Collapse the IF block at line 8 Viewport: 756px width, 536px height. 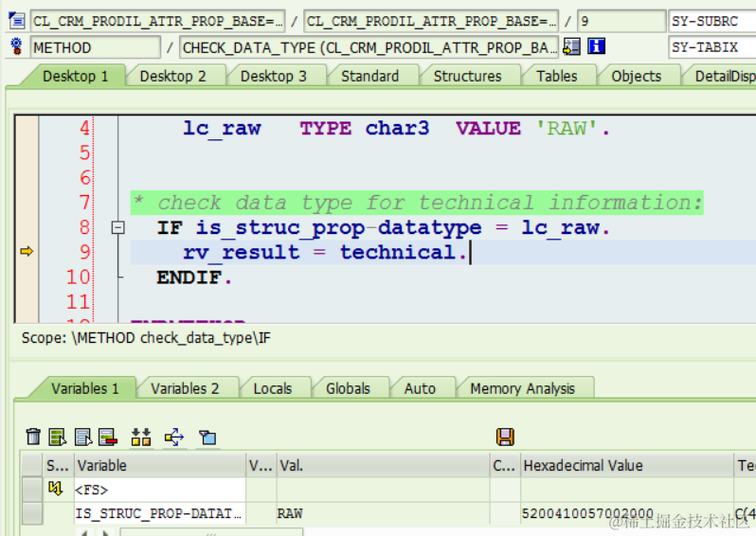[118, 227]
